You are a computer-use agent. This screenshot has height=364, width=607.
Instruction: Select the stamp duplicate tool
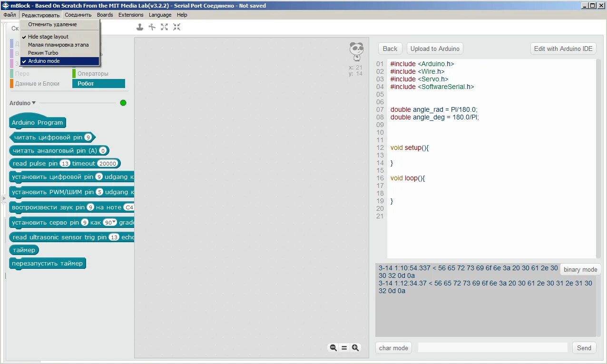click(140, 27)
